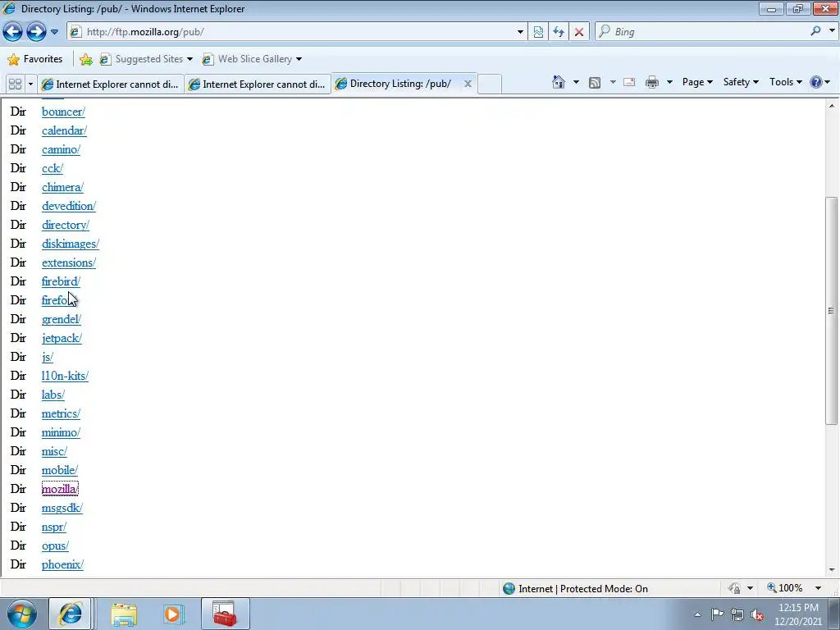
Task: Click the RSS Feeds icon
Action: coord(594,83)
